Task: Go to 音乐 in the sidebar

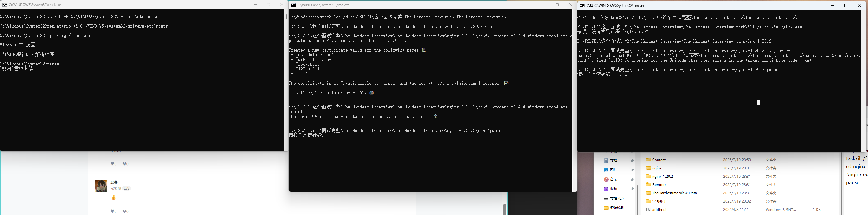Action: pyautogui.click(x=613, y=179)
